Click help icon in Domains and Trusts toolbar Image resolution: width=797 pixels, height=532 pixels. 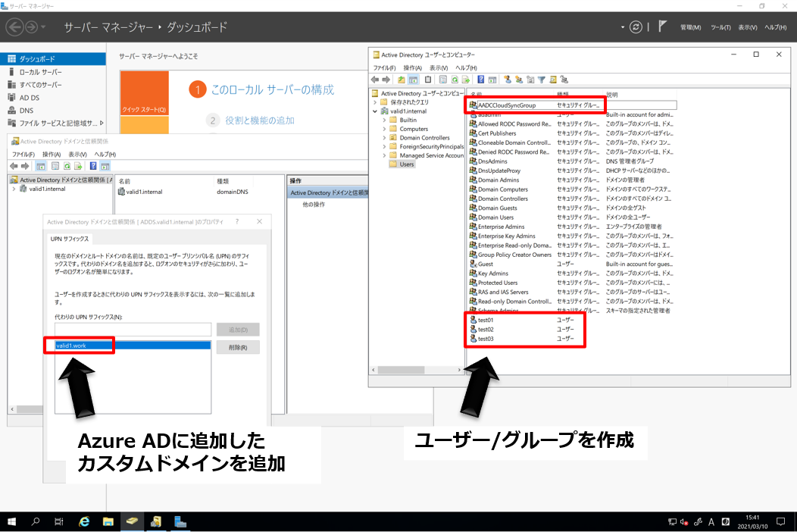coord(93,166)
